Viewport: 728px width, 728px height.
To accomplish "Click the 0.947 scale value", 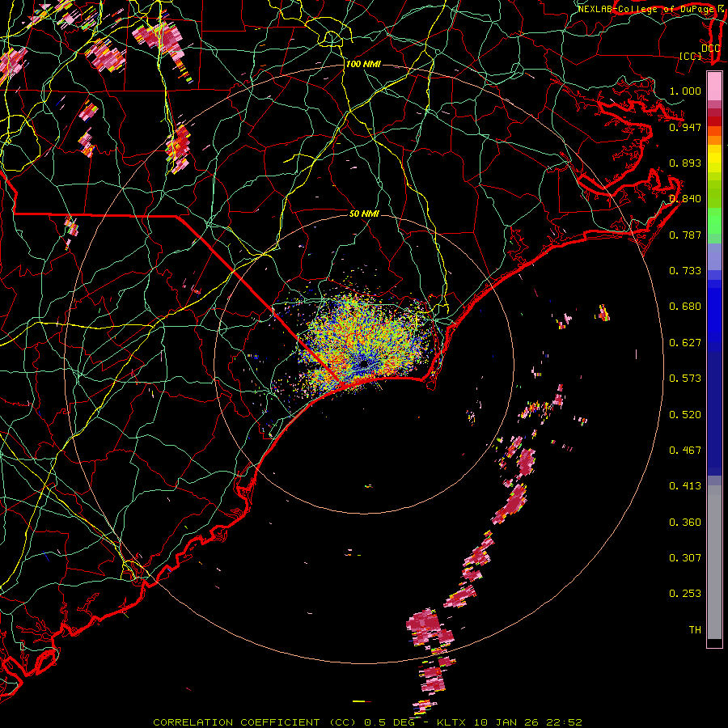I will [x=685, y=127].
